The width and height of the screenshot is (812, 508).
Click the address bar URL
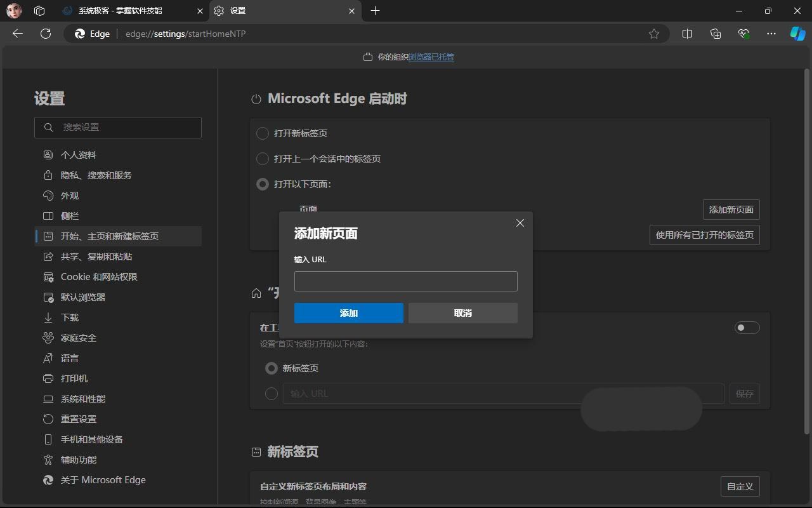pyautogui.click(x=186, y=34)
